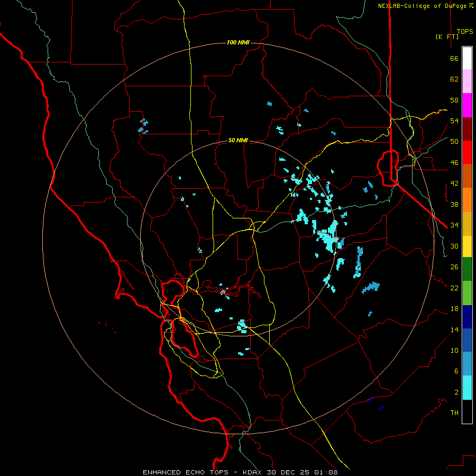
Task: Click the 'TH' threshold legend label
Action: pyautogui.click(x=454, y=413)
